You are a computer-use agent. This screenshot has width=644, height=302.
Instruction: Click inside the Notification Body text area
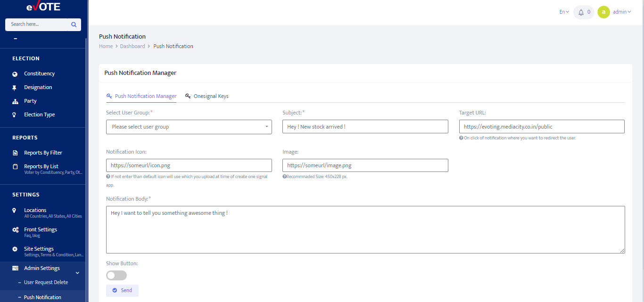[365, 229]
